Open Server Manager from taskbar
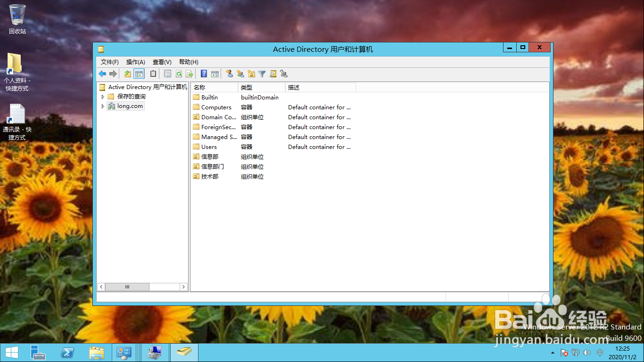The image size is (644, 362). coord(38,353)
